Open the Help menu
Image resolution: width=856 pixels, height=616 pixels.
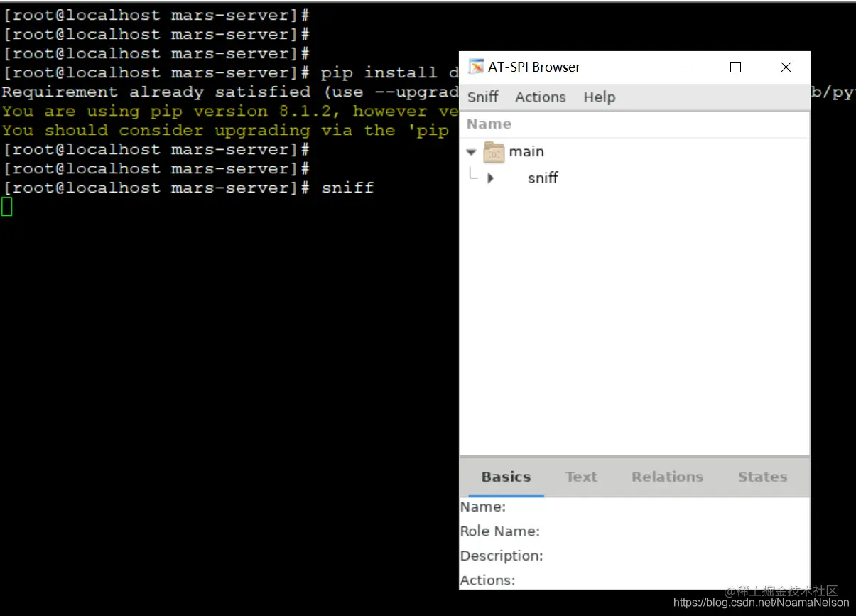[599, 97]
